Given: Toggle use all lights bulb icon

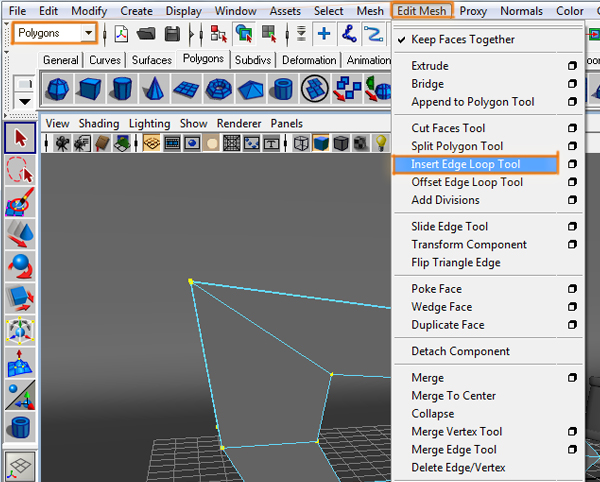Looking at the screenshot, I should pos(381,143).
